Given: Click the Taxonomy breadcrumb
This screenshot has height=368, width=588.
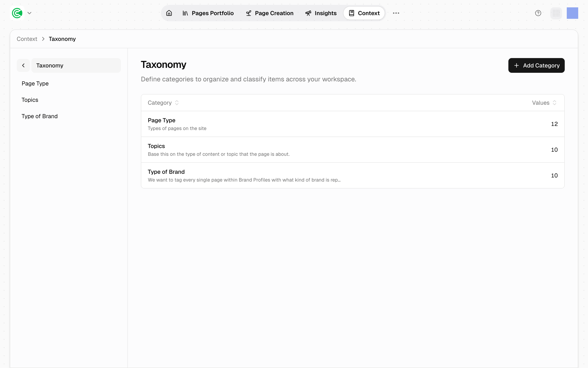Looking at the screenshot, I should [62, 39].
